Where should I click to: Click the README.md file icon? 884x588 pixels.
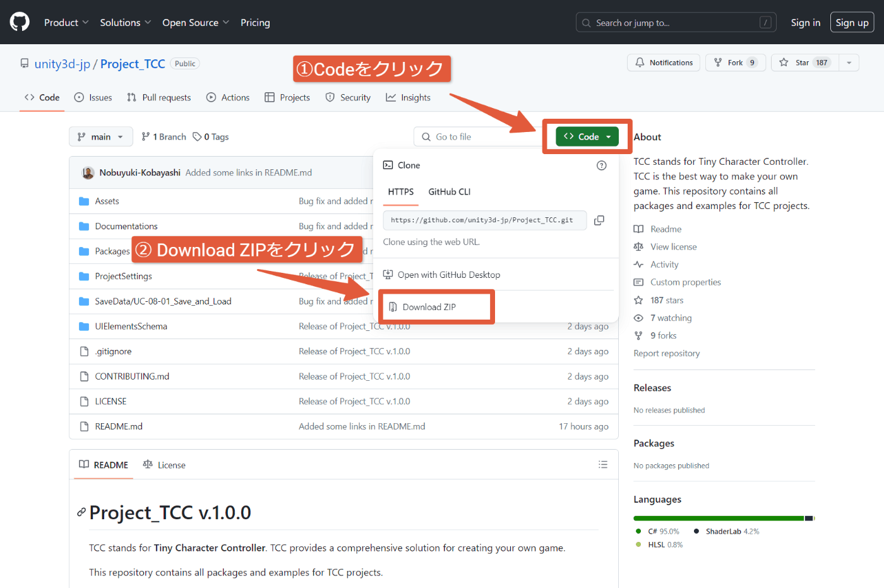(x=84, y=426)
